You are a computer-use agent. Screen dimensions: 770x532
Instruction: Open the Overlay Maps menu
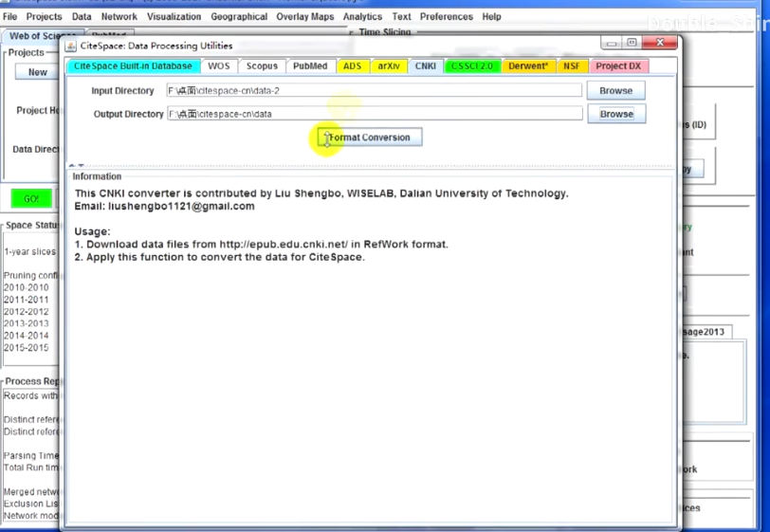305,17
